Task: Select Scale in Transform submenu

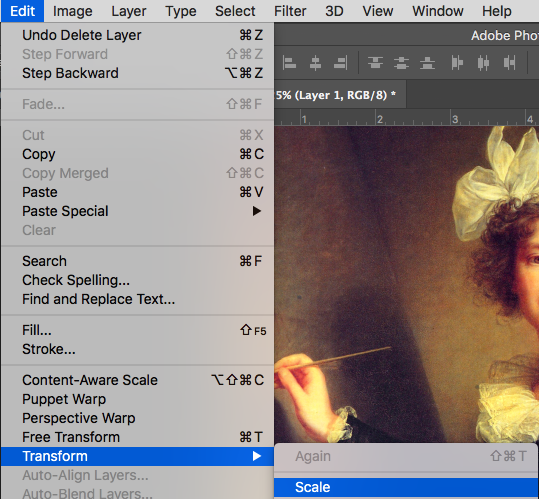Action: click(406, 487)
